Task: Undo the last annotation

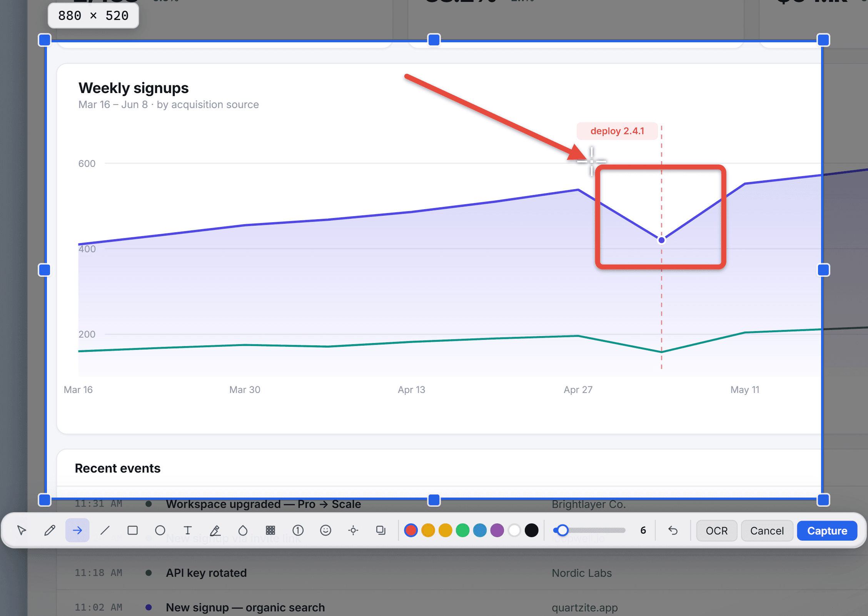Action: [673, 531]
